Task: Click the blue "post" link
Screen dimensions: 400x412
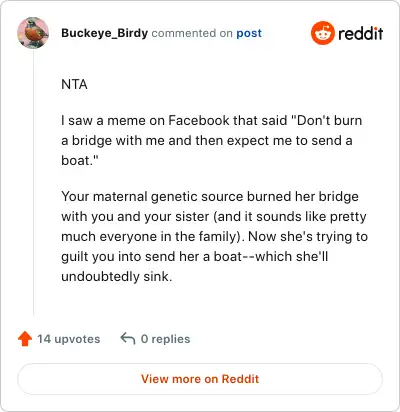Action: [249, 33]
